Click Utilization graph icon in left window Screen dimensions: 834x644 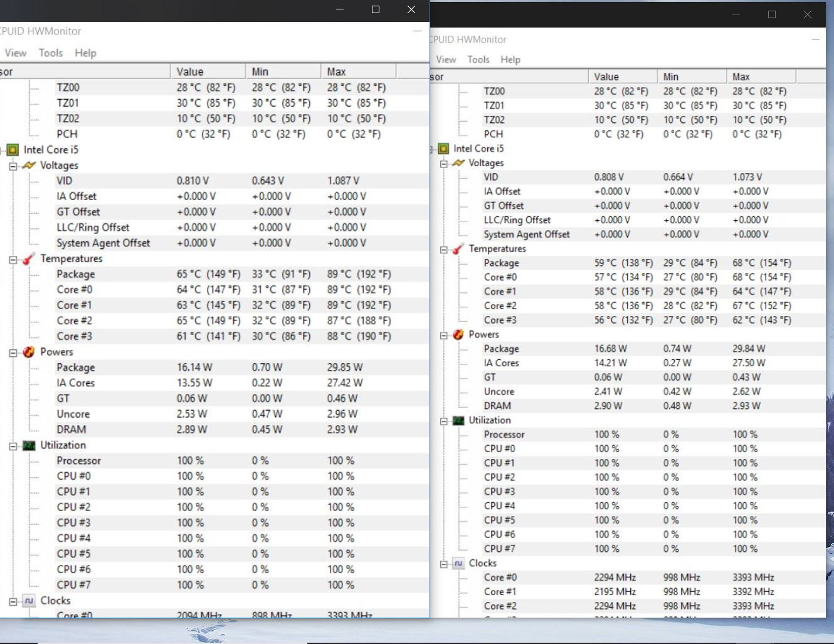click(29, 446)
